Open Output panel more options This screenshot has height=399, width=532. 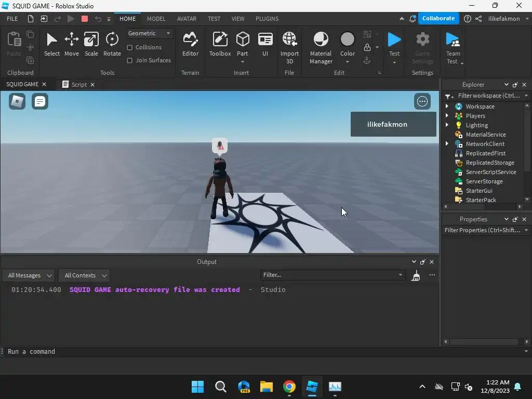point(432,275)
